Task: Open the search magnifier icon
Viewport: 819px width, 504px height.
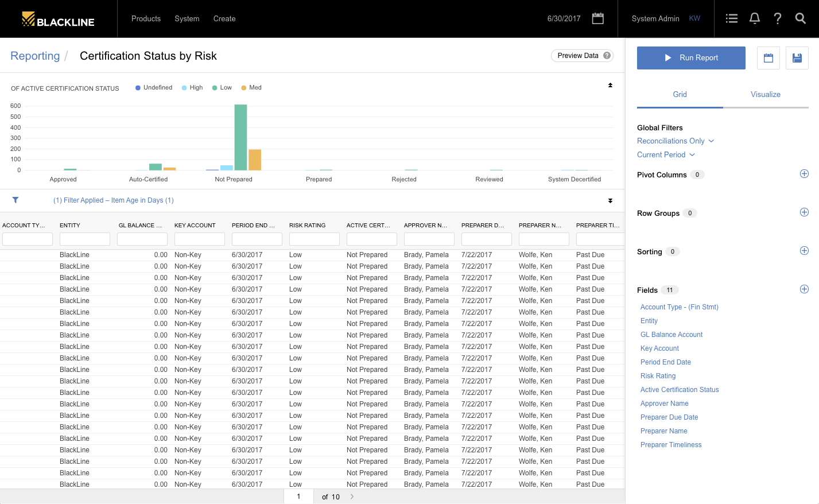Action: (x=801, y=18)
